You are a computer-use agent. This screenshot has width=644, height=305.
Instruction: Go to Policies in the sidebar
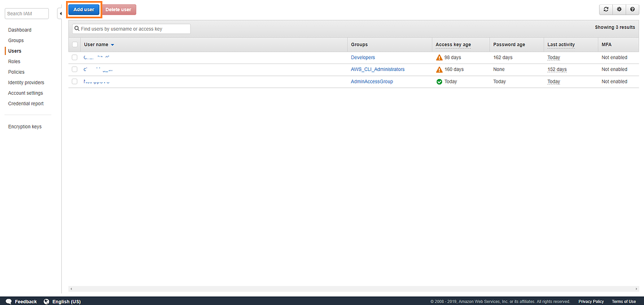(x=16, y=72)
